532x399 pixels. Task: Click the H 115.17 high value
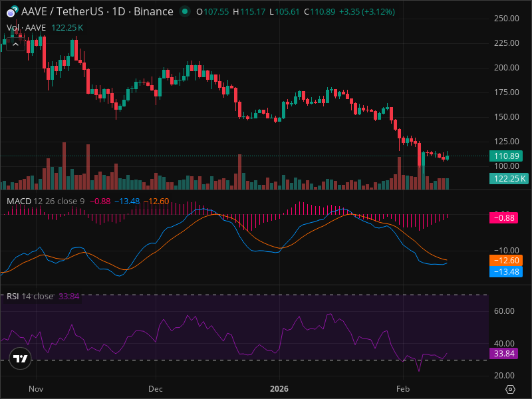click(x=249, y=12)
